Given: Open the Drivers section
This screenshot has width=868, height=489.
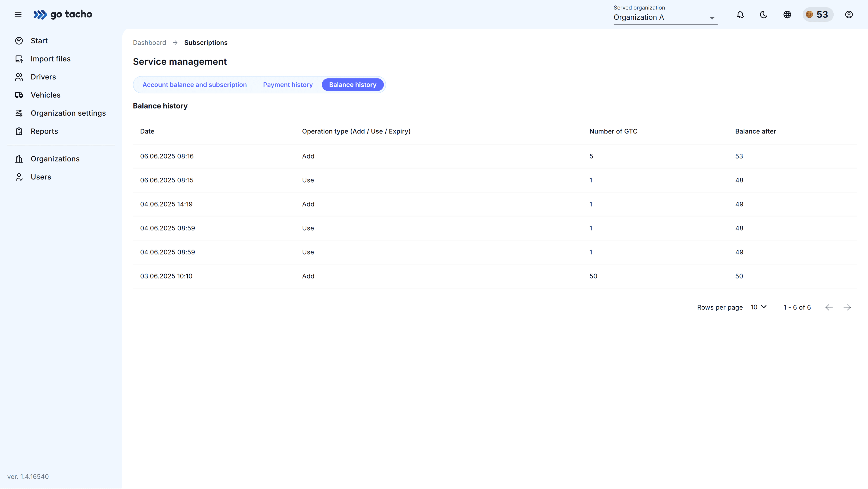Looking at the screenshot, I should (43, 76).
